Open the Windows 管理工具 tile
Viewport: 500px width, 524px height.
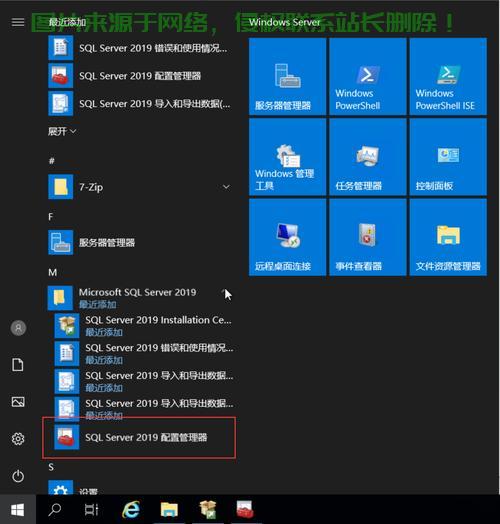tap(287, 157)
